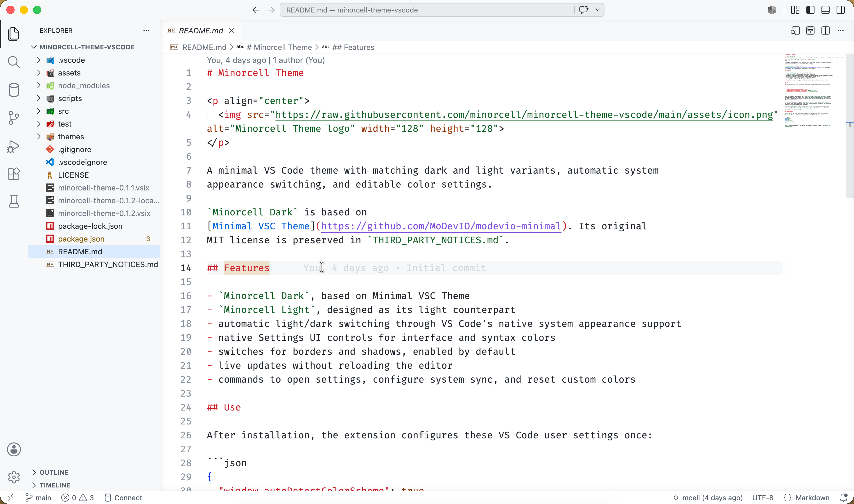Click the hexagon extension icon in the title bar
The height and width of the screenshot is (504, 854).
tap(772, 10)
